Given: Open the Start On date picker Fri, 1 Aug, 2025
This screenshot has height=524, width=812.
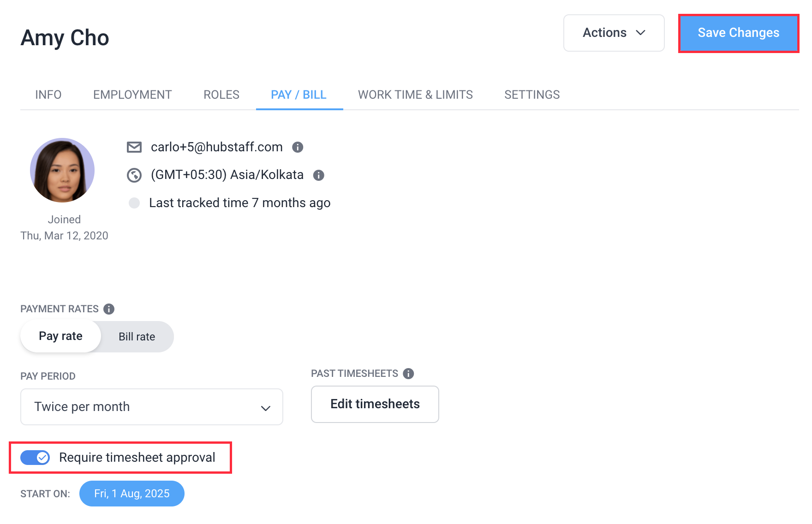Looking at the screenshot, I should coord(132,494).
